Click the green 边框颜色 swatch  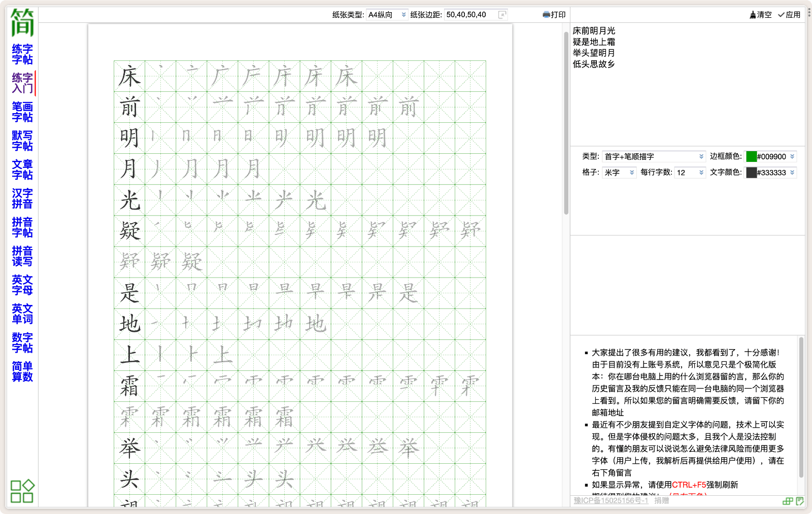click(752, 156)
